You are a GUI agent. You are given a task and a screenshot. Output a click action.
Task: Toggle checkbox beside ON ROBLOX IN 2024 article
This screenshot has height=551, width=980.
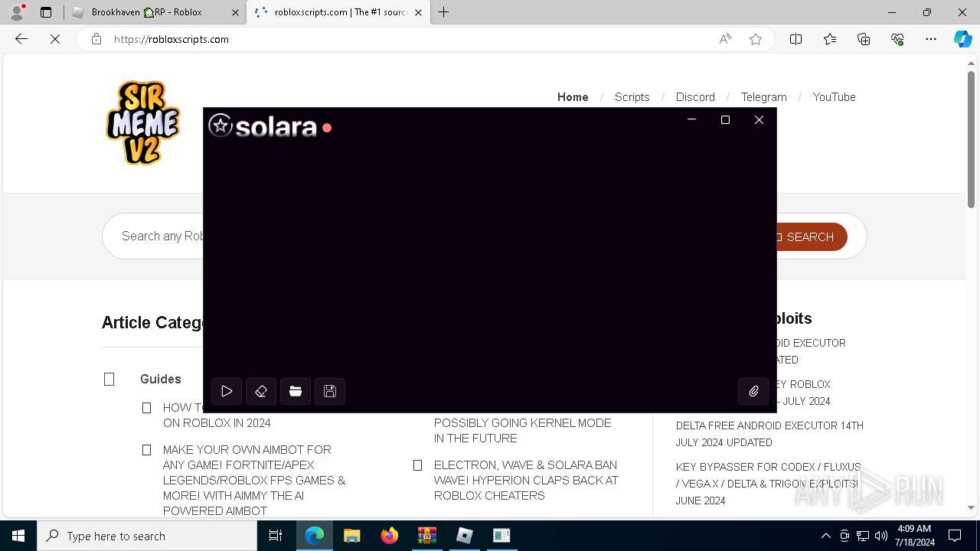(x=146, y=408)
